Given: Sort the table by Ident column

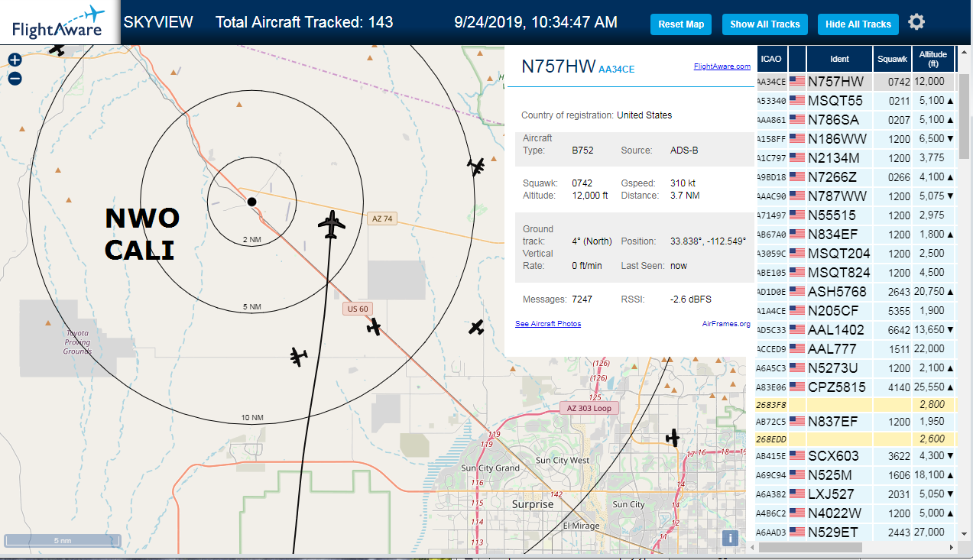Looking at the screenshot, I should coord(839,59).
